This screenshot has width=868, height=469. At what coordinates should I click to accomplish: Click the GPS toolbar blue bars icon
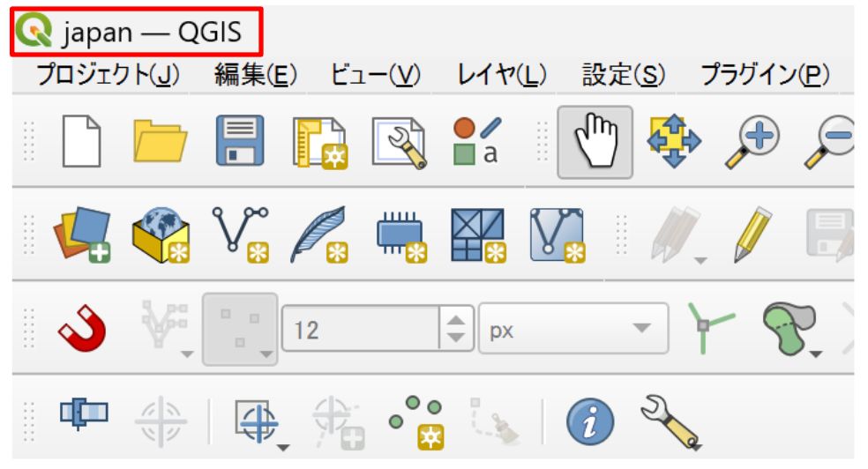click(x=84, y=413)
